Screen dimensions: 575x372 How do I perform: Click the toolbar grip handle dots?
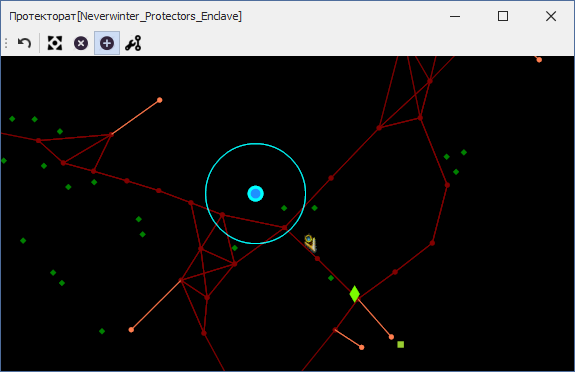pos(6,43)
